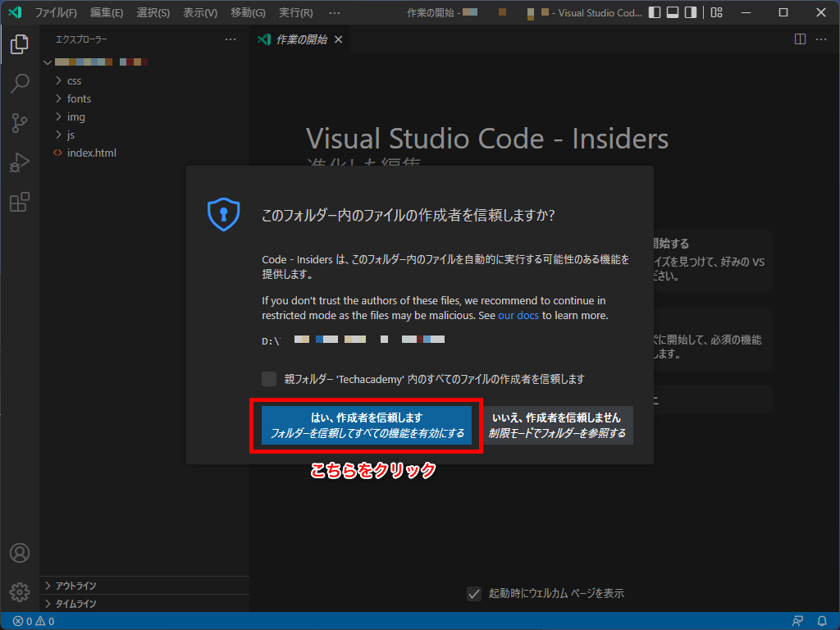Click errors and warnings status indicator
Viewport: 840px width, 630px height.
(x=34, y=622)
